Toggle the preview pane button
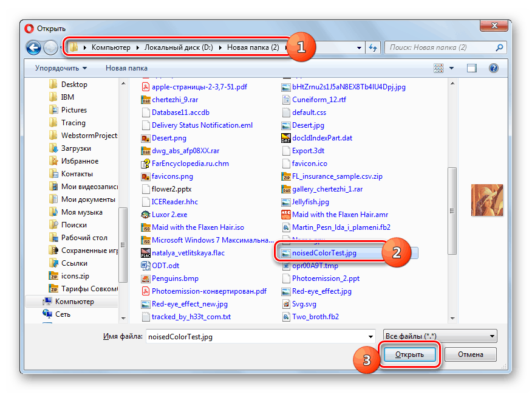Viewport: 532px width, 394px height. point(472,68)
